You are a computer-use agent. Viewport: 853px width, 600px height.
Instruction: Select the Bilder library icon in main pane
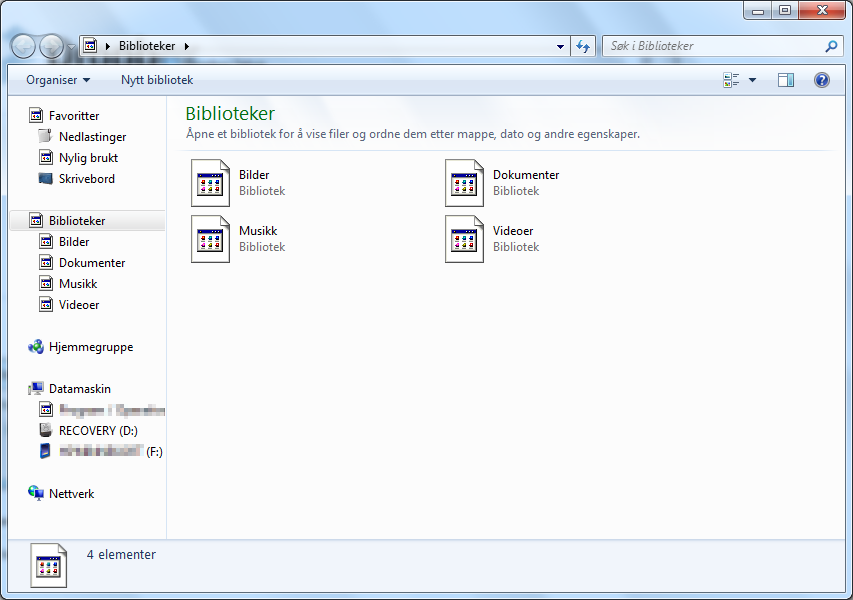tap(210, 183)
